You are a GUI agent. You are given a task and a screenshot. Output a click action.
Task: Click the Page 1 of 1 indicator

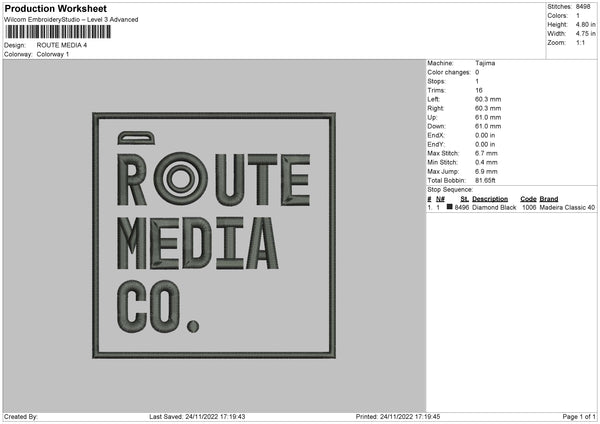[x=579, y=417]
